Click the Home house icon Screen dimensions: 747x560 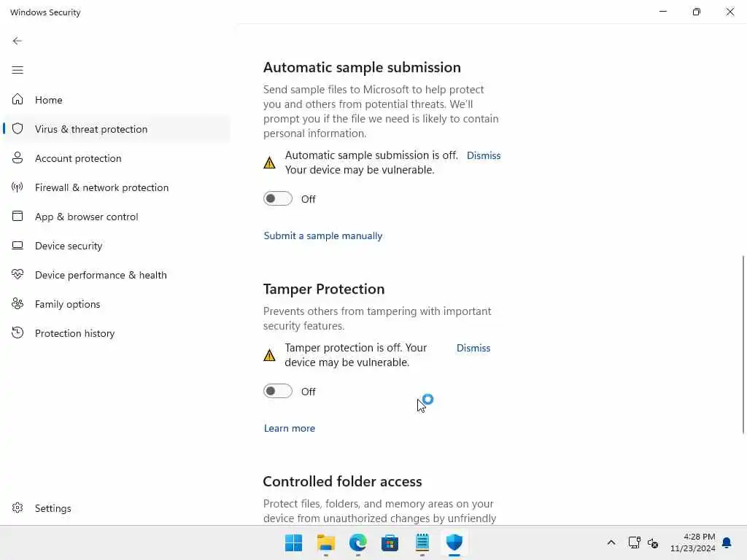[18, 99]
